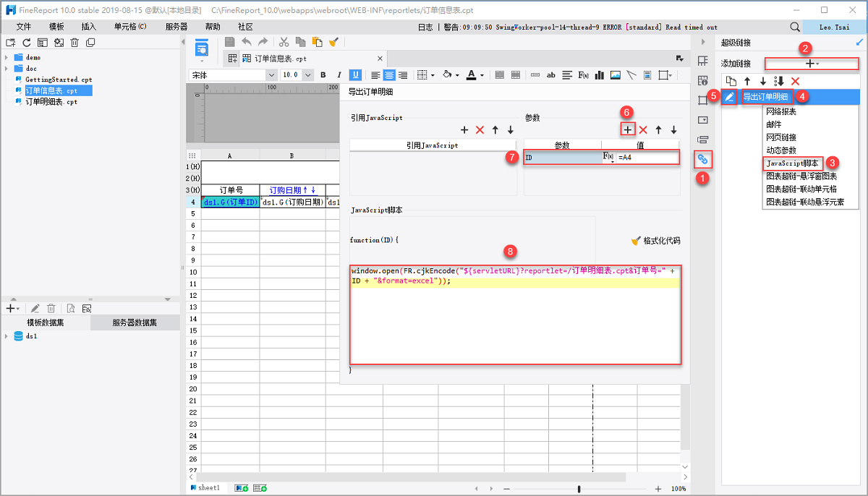Expand the ds1 dataset node
This screenshot has width=868, height=496.
click(7, 336)
